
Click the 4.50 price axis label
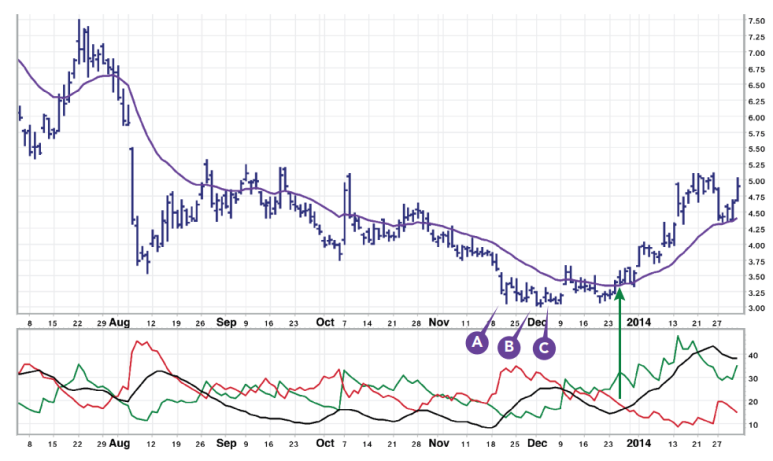click(x=757, y=213)
